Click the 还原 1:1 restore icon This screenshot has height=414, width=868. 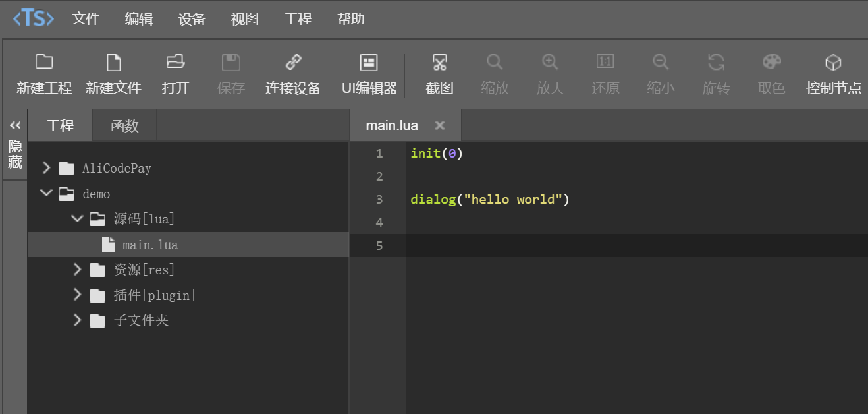[605, 62]
